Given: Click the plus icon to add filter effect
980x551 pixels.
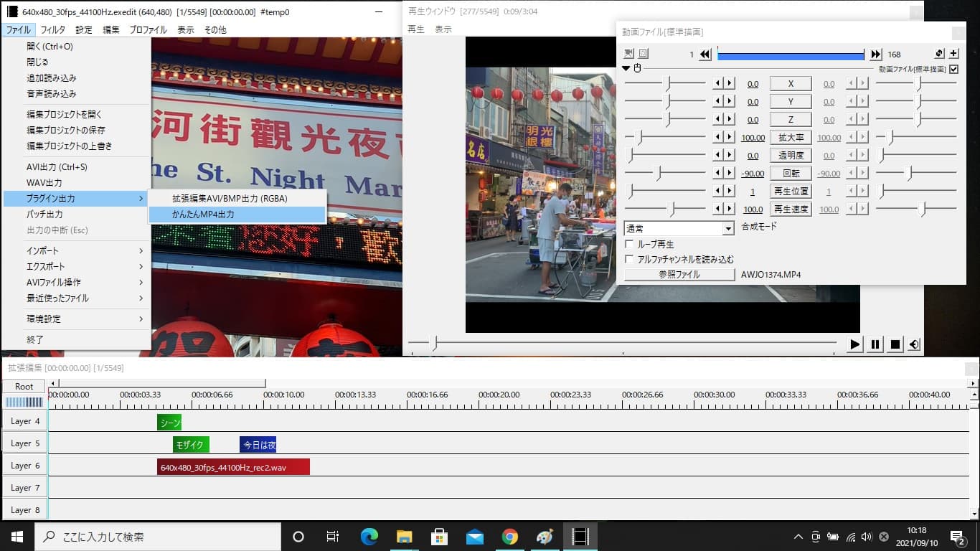Looking at the screenshot, I should click(x=953, y=54).
